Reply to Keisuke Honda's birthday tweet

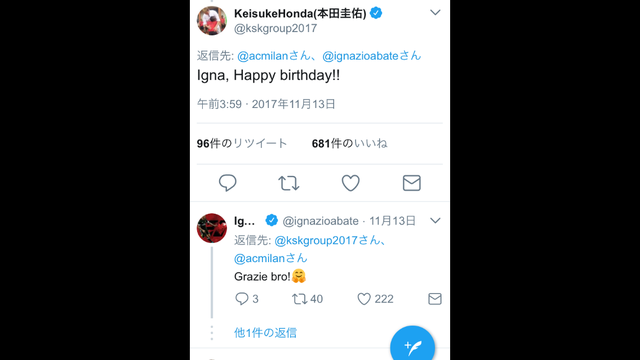click(227, 183)
